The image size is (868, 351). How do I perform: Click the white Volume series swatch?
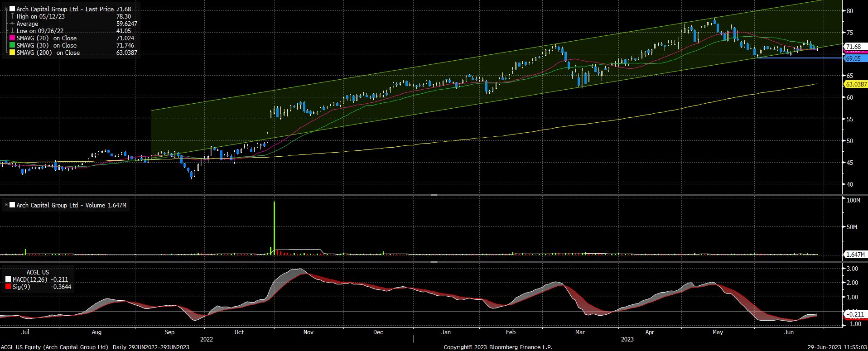pyautogui.click(x=12, y=205)
